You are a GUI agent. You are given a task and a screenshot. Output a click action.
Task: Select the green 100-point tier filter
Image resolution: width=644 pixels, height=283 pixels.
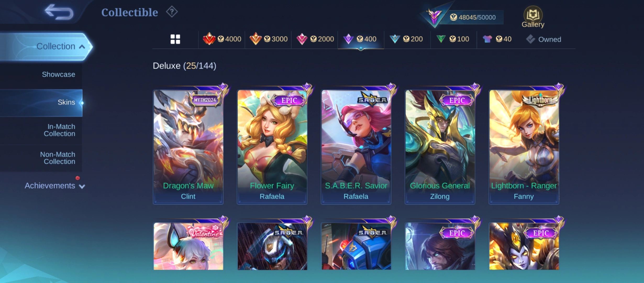453,39
